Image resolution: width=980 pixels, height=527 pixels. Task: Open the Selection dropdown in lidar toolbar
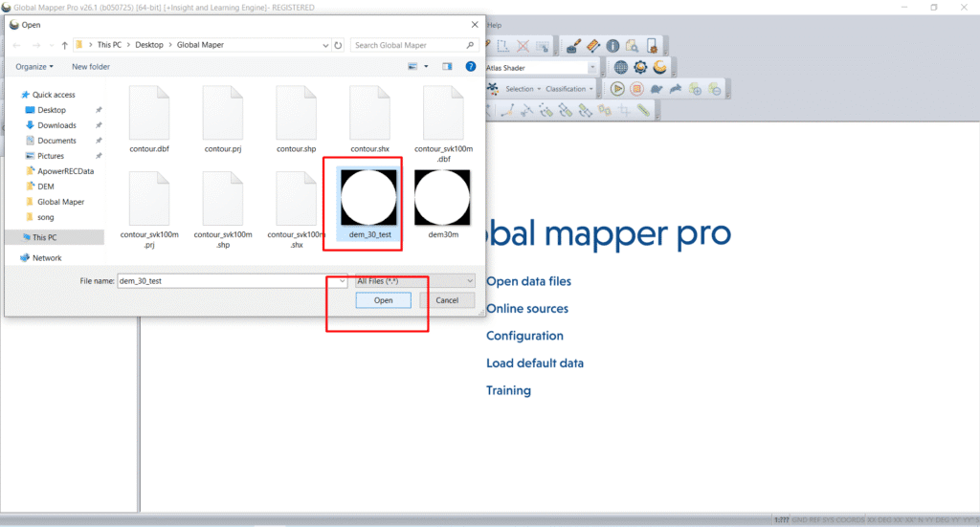(x=523, y=89)
